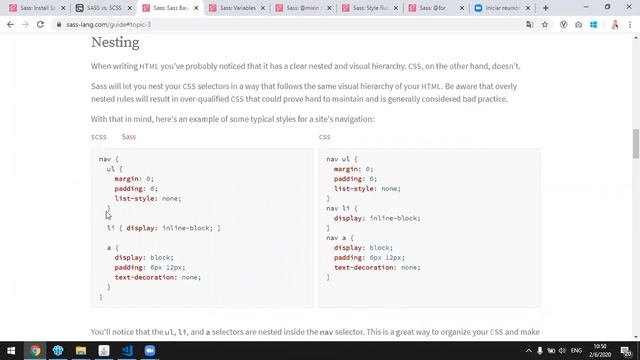Viewport: 640px width, 360px height.
Task: Click the Nesting heading
Action: (115, 42)
